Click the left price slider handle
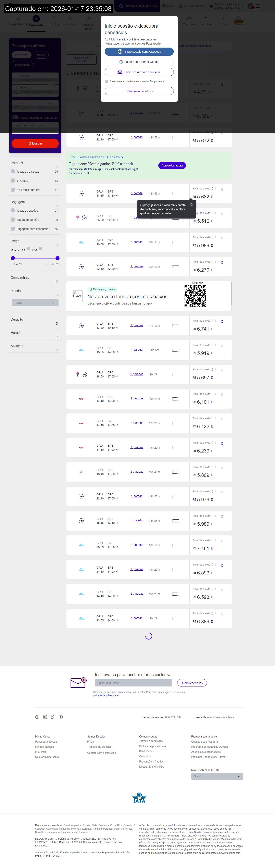Image resolution: width=275 pixels, height=868 pixels. [x=13, y=258]
